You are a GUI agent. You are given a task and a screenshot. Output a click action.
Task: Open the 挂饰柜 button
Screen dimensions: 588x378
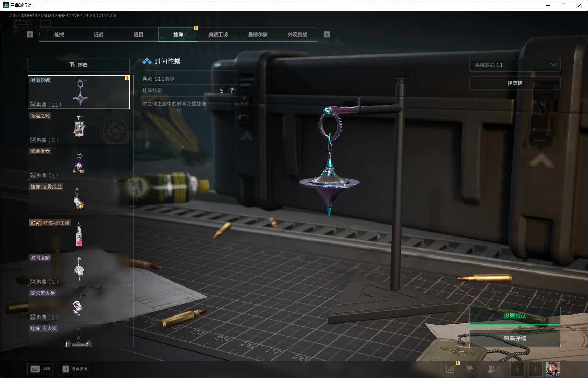click(515, 83)
